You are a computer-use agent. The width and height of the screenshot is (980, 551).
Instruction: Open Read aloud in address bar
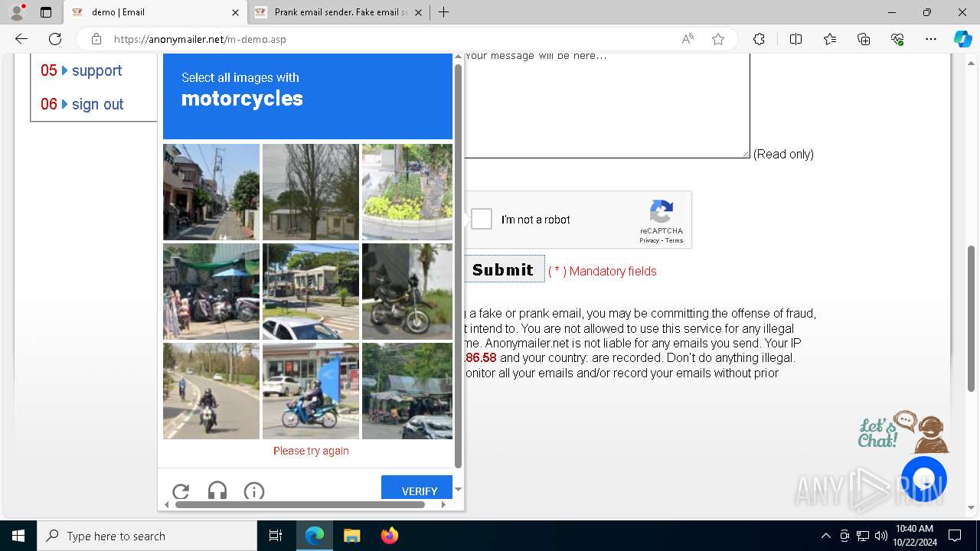688,39
